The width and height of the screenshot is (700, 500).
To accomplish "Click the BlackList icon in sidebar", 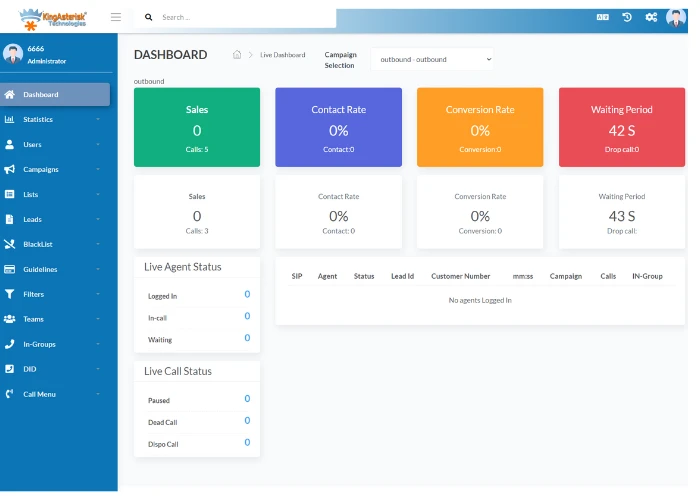I will coord(9,244).
